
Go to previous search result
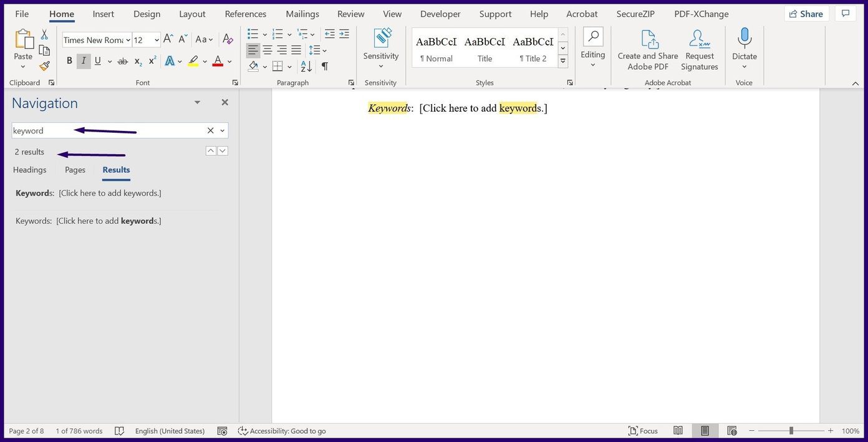(211, 151)
